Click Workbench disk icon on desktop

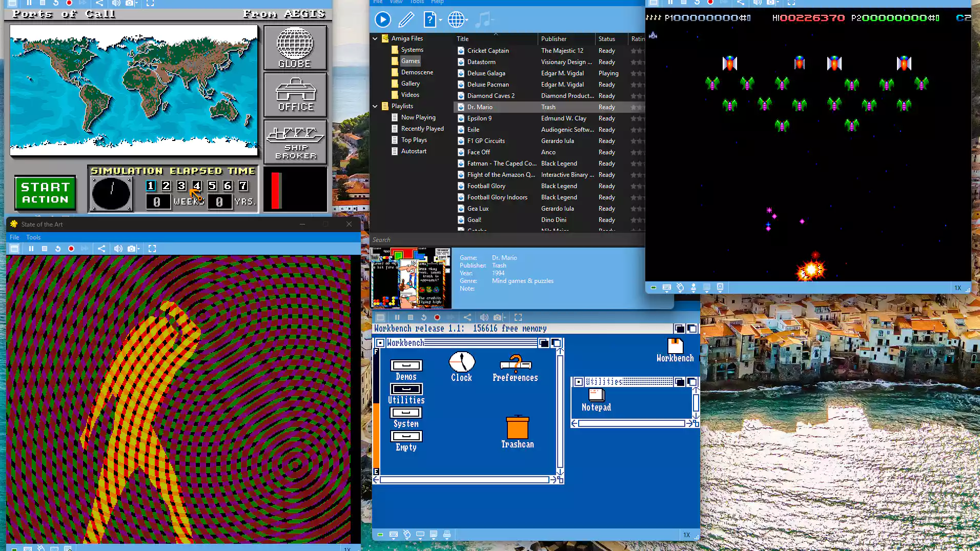675,351
